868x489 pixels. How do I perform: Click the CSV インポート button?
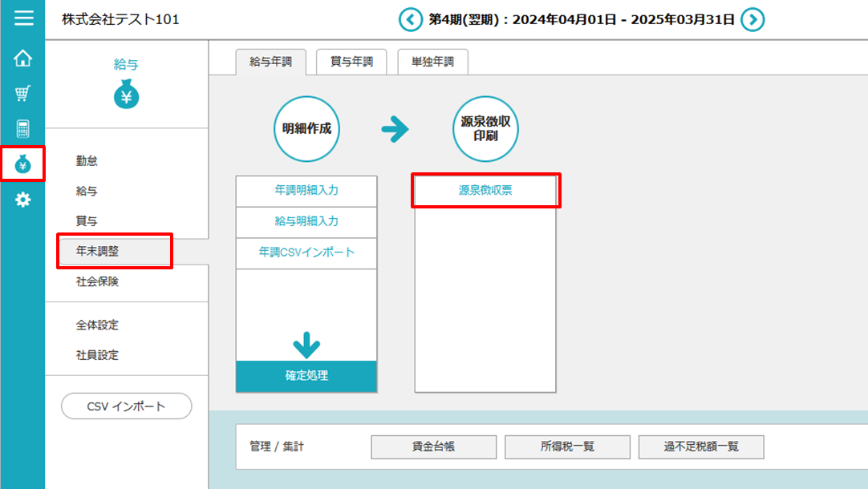pos(127,406)
